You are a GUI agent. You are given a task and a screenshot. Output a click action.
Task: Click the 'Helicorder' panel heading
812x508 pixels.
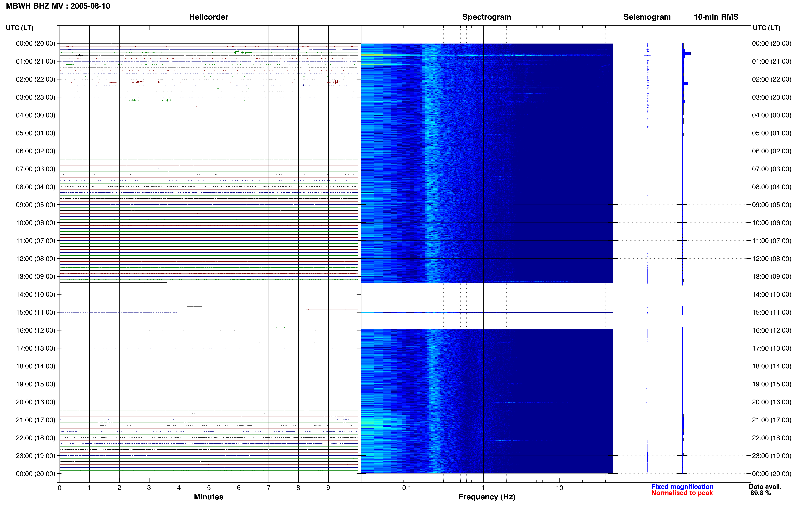(209, 17)
